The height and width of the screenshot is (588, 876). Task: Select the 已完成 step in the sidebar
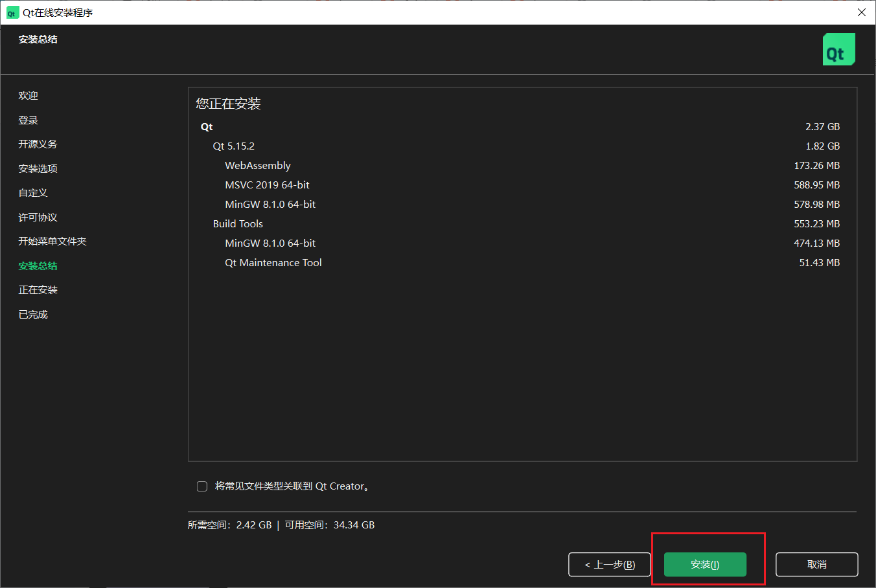pyautogui.click(x=33, y=314)
